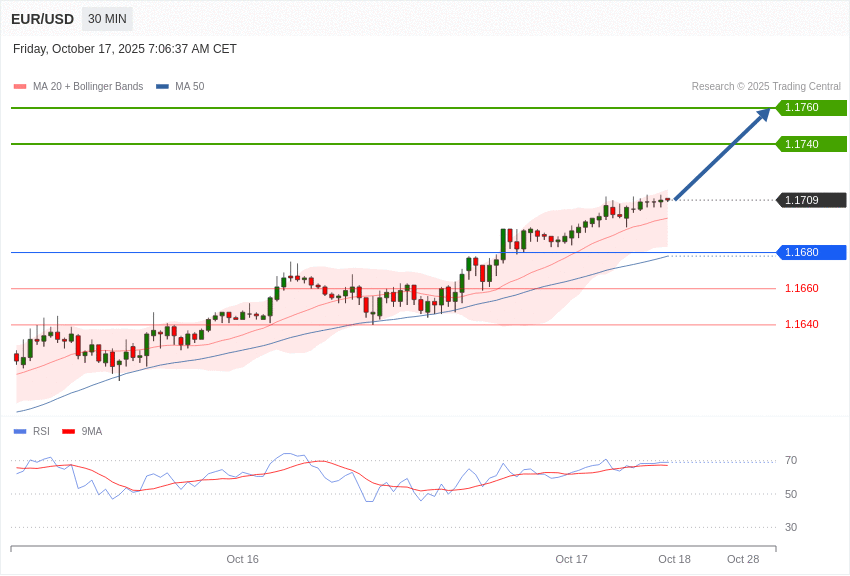Click the Oct 16 date axis label
The image size is (850, 576).
(x=242, y=559)
